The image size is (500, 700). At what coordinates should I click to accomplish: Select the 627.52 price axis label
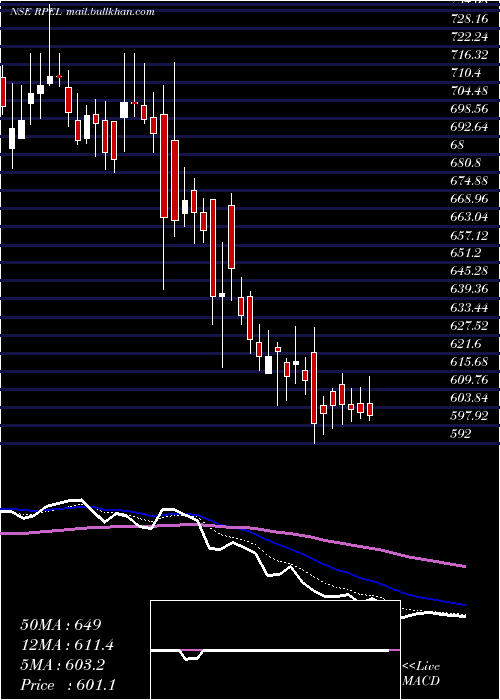point(469,325)
